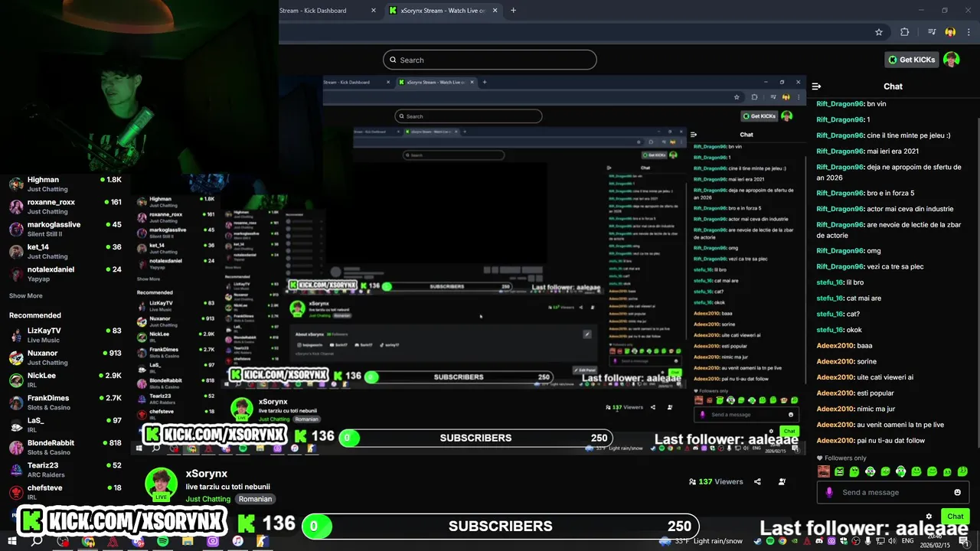Open LaS_ recommended channel
Image resolution: width=980 pixels, height=551 pixels.
(66, 425)
